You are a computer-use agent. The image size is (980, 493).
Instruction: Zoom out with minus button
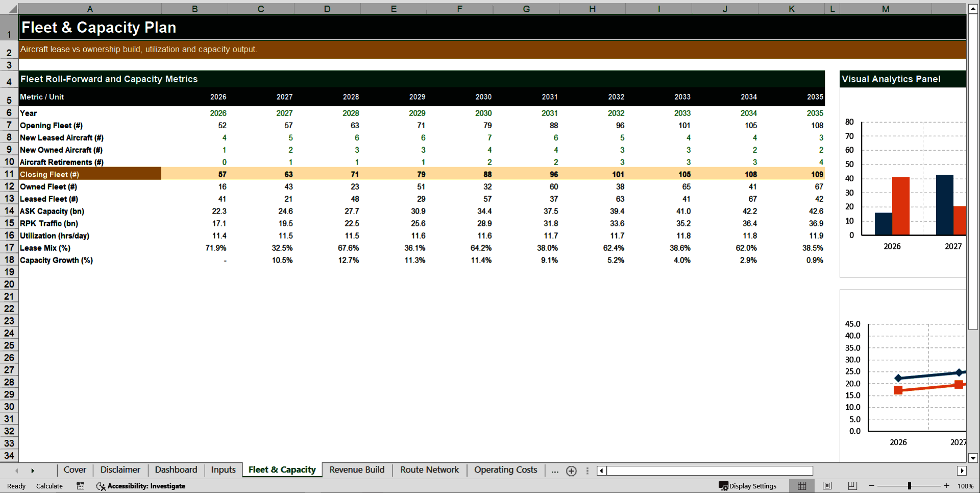872,486
